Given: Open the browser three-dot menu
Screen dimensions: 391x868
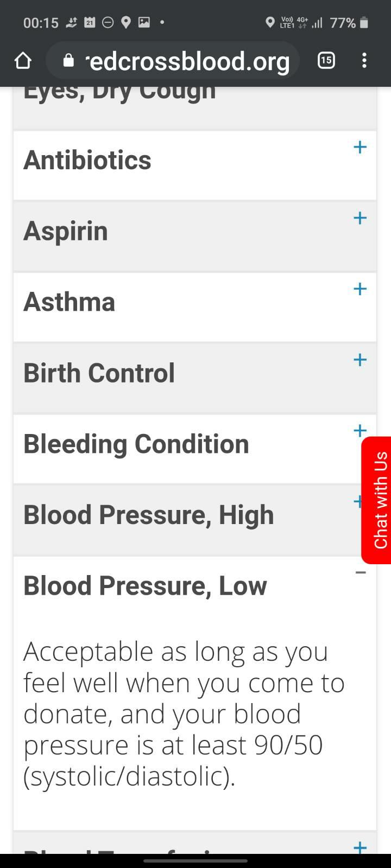Looking at the screenshot, I should 364,60.
